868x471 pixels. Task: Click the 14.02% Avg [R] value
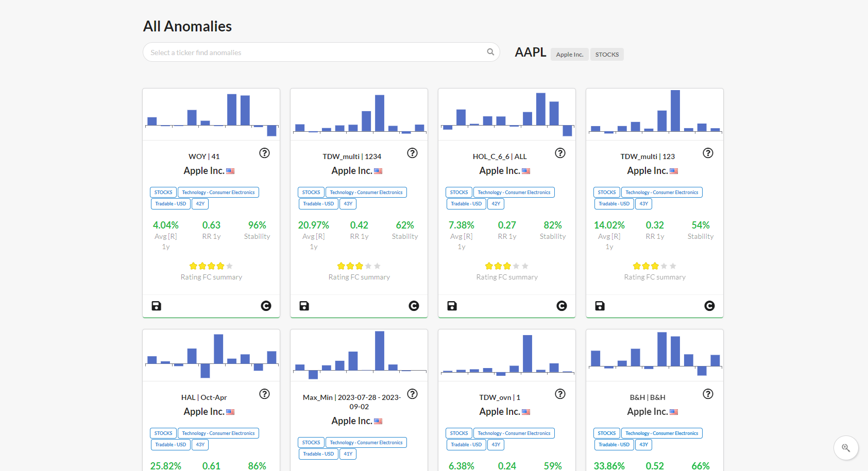(x=609, y=225)
